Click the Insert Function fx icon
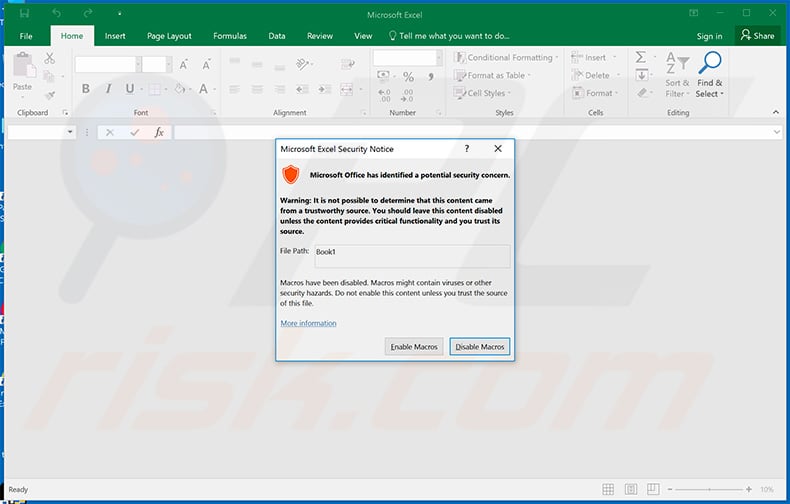This screenshot has width=790, height=504. (x=159, y=132)
